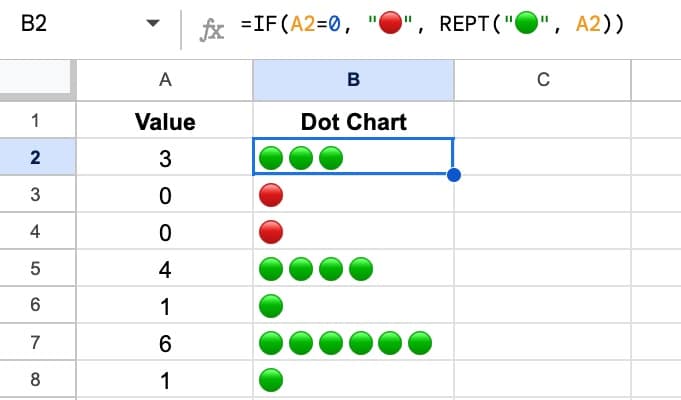Select cell A5 with value 4
The width and height of the screenshot is (681, 400).
point(165,268)
